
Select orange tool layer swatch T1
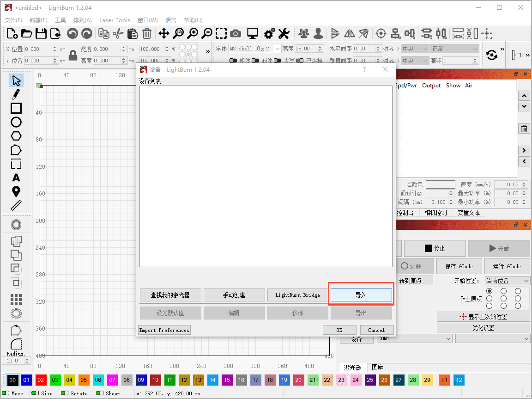pos(444,380)
